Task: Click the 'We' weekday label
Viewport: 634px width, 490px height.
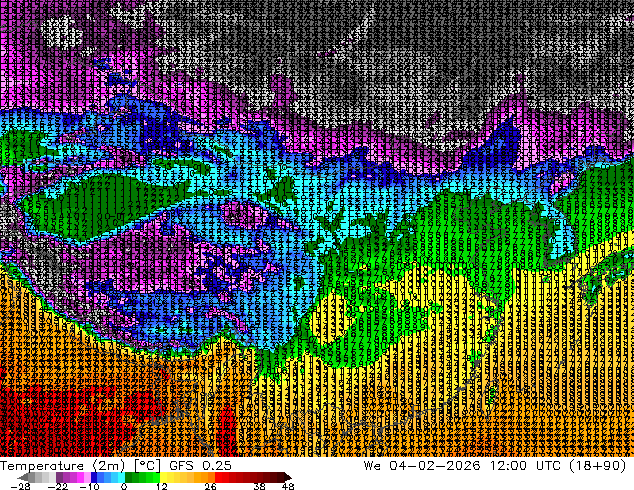Action: click(x=372, y=466)
